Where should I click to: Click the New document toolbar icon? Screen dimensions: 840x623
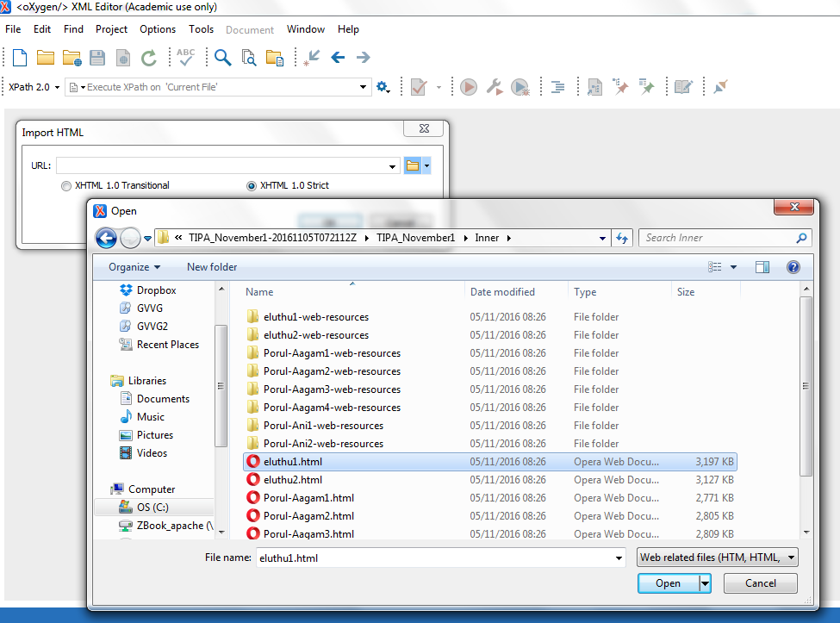tap(20, 58)
